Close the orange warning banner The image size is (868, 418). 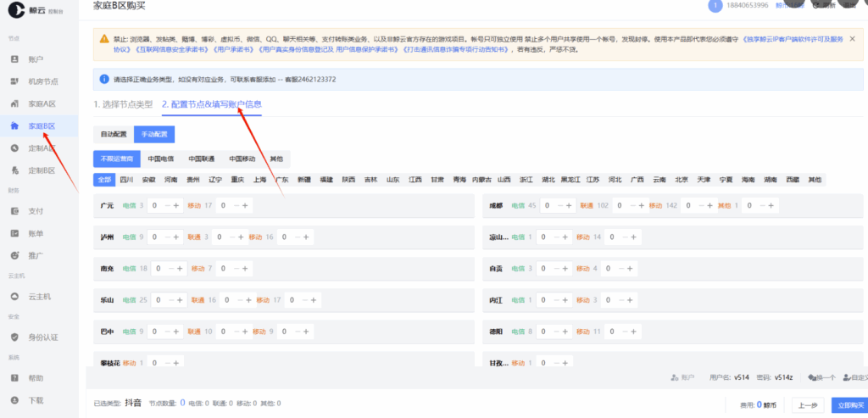point(852,39)
